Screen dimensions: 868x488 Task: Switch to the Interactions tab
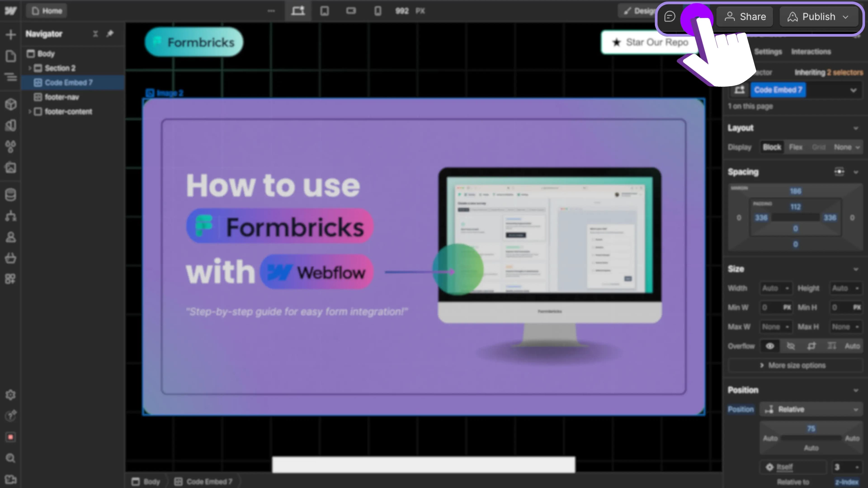click(x=811, y=52)
